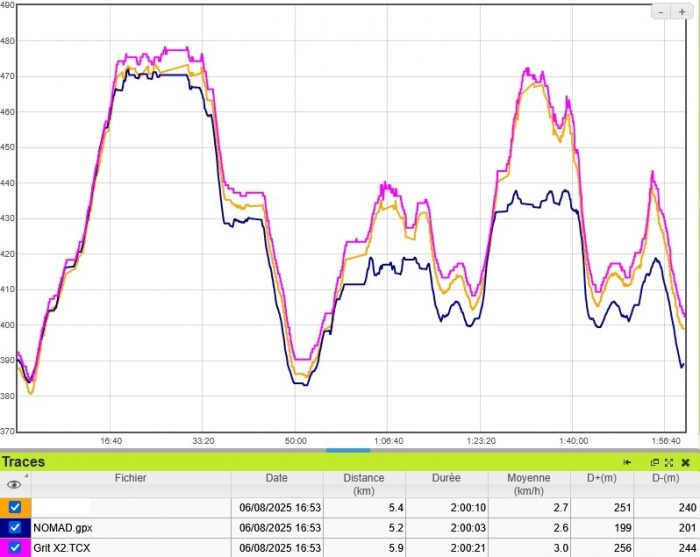This screenshot has height=557, width=700.
Task: Close the Traces panel with X icon
Action: [x=685, y=462]
